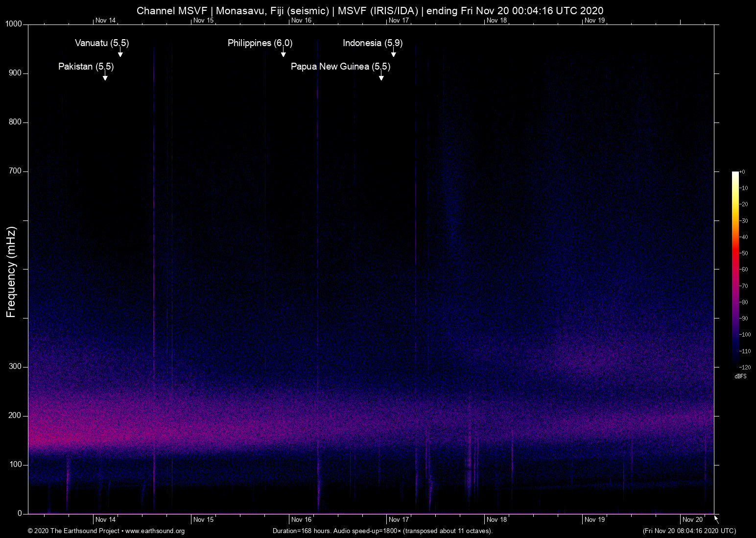Click the arrow marker below Vanuatu (5.5)
This screenshot has width=756, height=538.
click(120, 53)
